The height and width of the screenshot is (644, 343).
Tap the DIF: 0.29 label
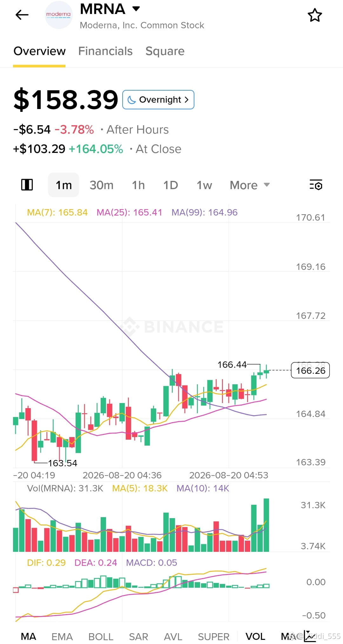coord(46,563)
